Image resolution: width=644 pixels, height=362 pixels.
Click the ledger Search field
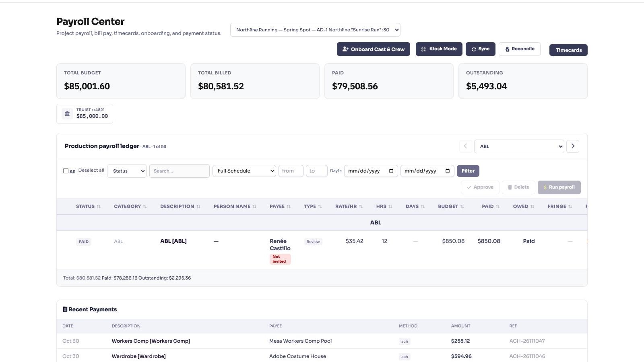[x=180, y=171]
